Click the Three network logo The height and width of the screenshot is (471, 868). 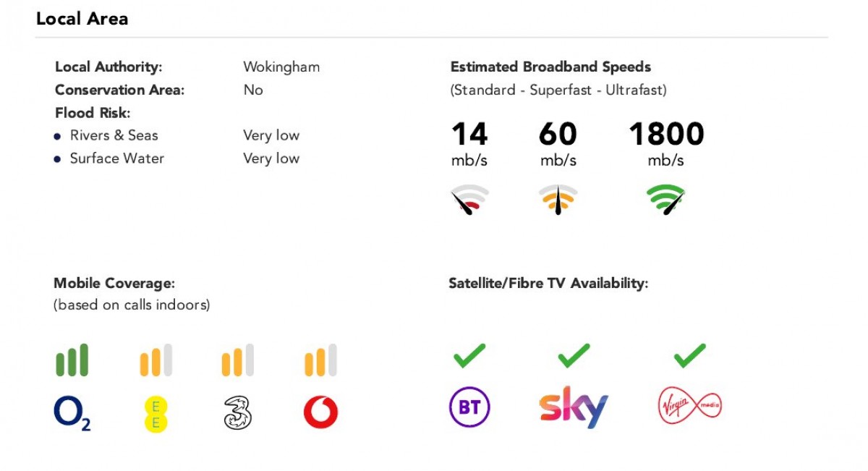click(237, 413)
